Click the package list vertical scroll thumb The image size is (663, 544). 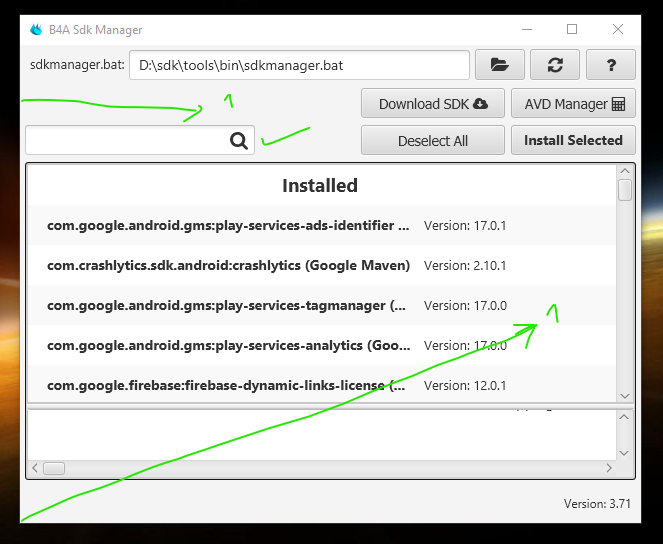coord(625,190)
